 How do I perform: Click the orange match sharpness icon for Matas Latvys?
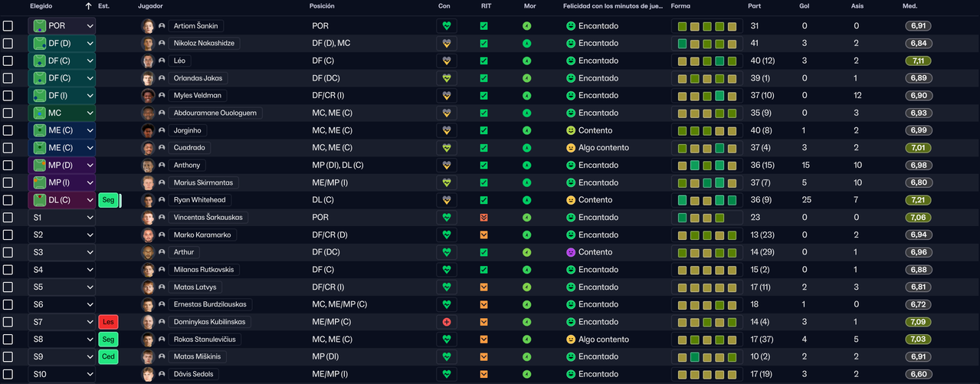483,287
